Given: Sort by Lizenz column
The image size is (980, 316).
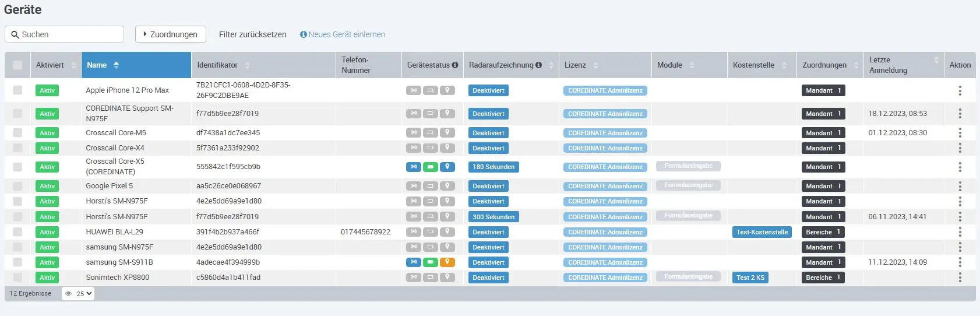Looking at the screenshot, I should coord(605,65).
